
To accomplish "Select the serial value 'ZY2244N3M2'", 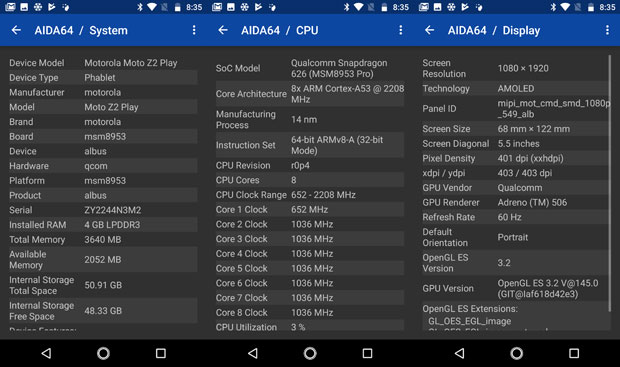I will coord(113,210).
